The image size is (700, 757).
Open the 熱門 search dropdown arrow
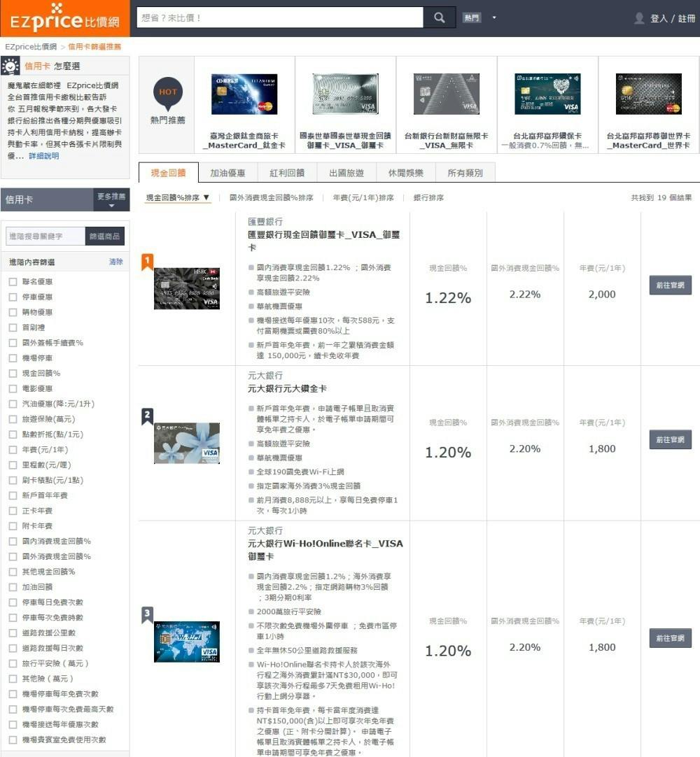pos(493,18)
